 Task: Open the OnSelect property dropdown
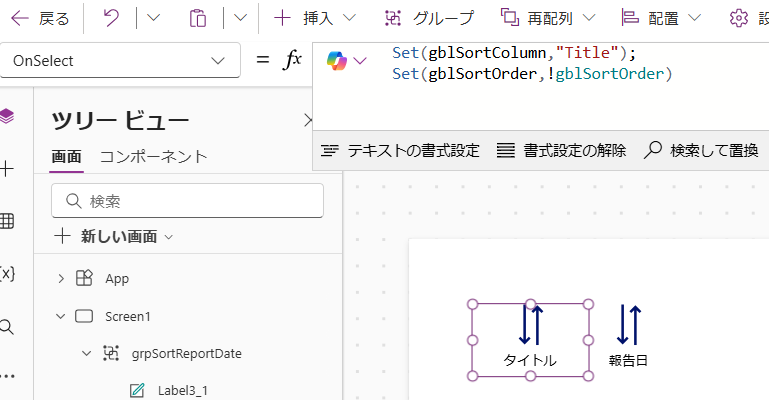(x=120, y=61)
